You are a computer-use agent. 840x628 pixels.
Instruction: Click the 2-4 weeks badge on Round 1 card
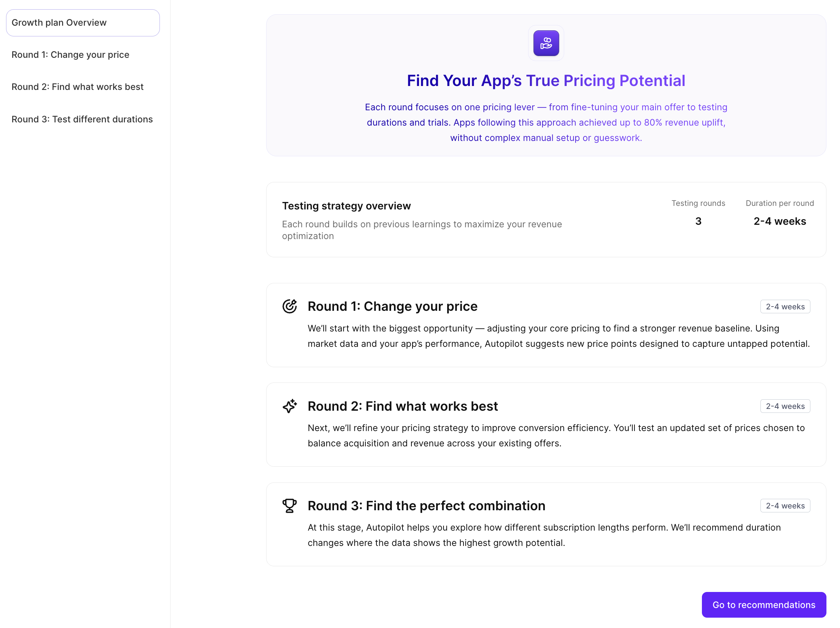coord(785,306)
